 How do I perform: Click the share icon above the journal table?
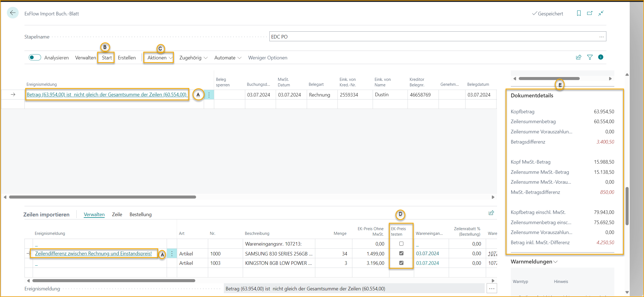pos(579,57)
